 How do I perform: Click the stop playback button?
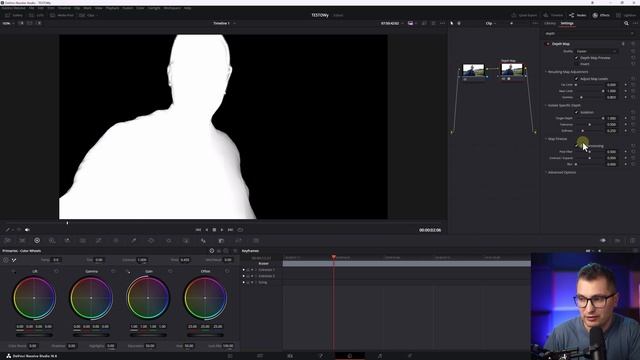tap(214, 230)
